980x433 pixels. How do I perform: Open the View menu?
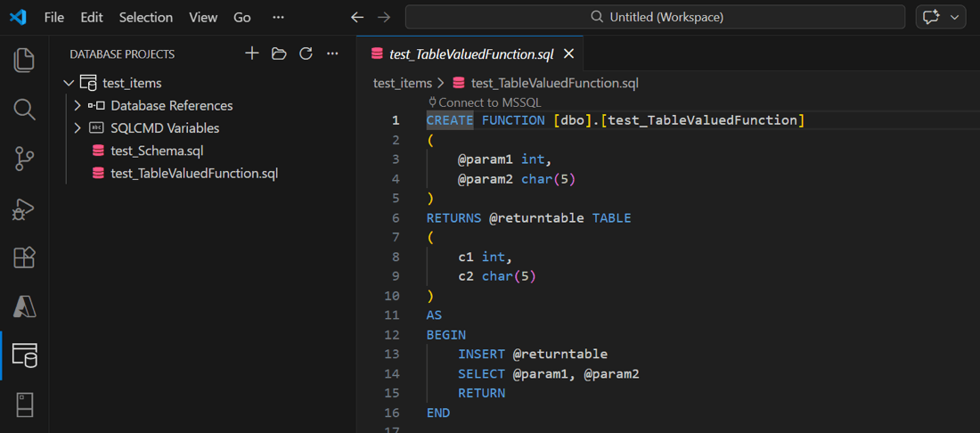(203, 17)
